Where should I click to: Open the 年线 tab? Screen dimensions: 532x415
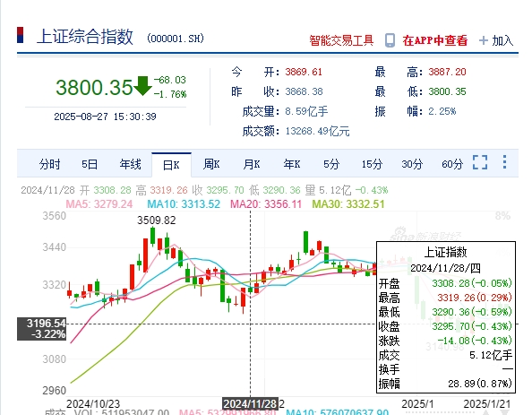130,164
